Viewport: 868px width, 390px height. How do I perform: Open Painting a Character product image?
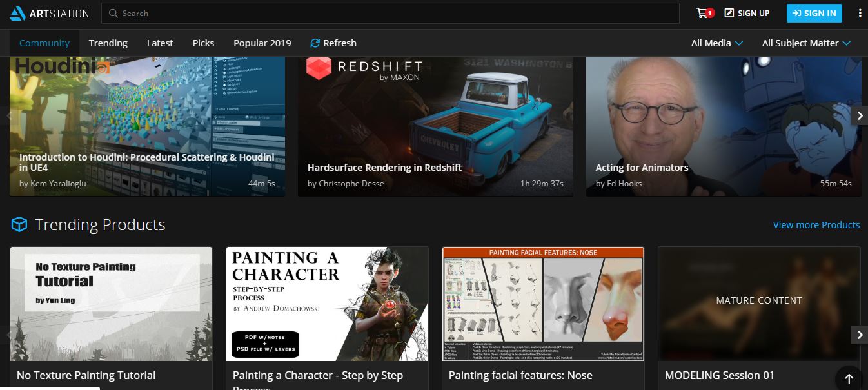[327, 304]
